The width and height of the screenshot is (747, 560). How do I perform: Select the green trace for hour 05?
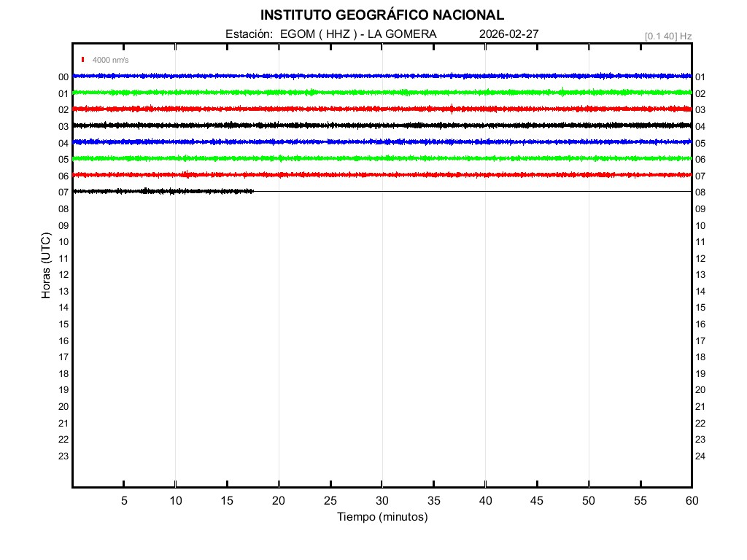tap(382, 158)
